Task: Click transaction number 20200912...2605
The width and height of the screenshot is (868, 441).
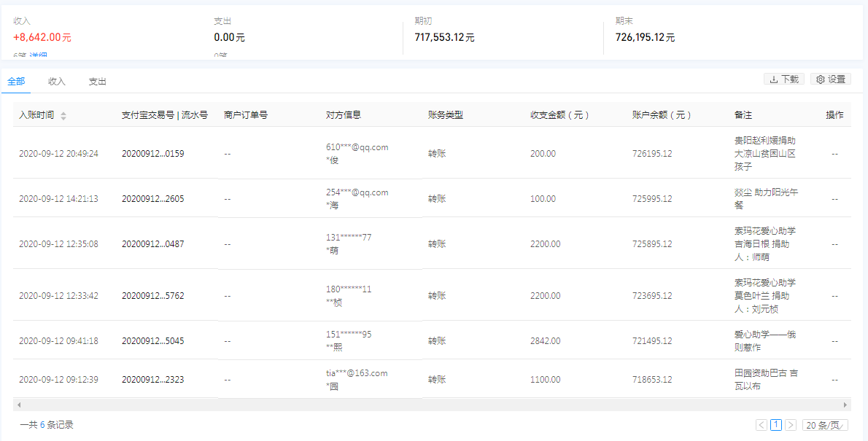Action: pos(152,199)
